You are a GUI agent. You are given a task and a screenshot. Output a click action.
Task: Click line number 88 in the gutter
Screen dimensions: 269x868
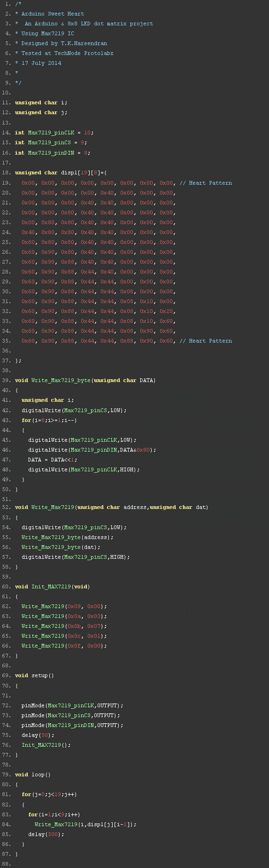7,864
